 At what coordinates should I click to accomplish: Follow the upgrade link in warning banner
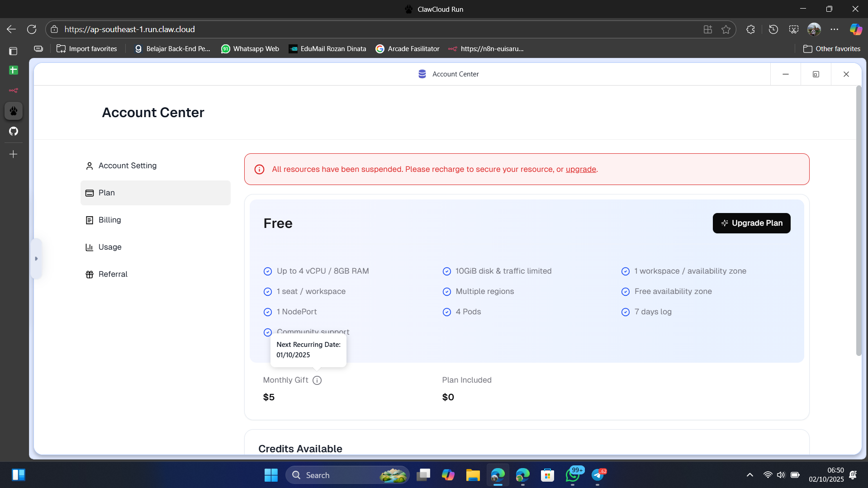[x=581, y=169]
